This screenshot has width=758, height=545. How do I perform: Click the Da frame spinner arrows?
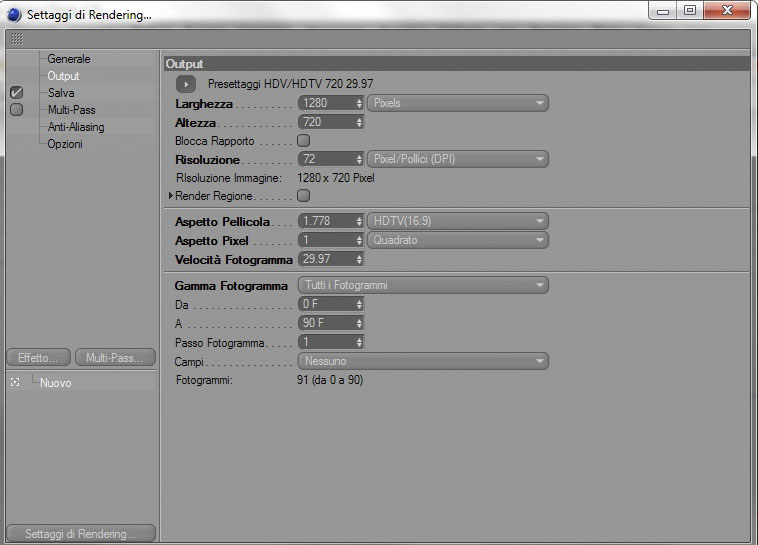(359, 304)
